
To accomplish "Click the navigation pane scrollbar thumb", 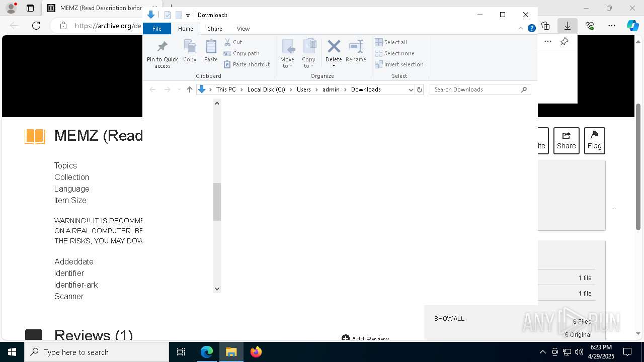I will [217, 202].
